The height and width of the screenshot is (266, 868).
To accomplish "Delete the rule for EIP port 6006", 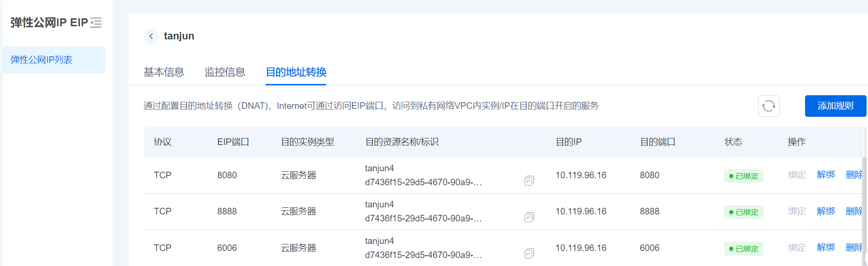I will (x=853, y=248).
